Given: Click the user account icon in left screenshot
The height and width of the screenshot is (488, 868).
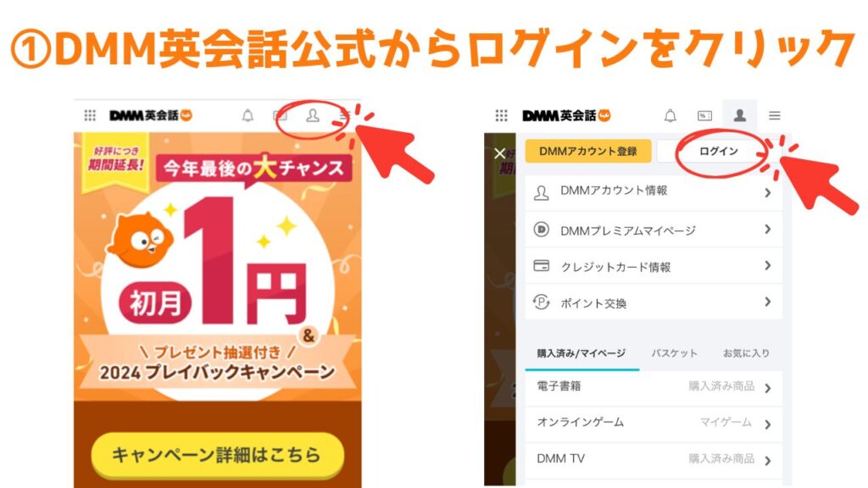Looking at the screenshot, I should (x=313, y=115).
